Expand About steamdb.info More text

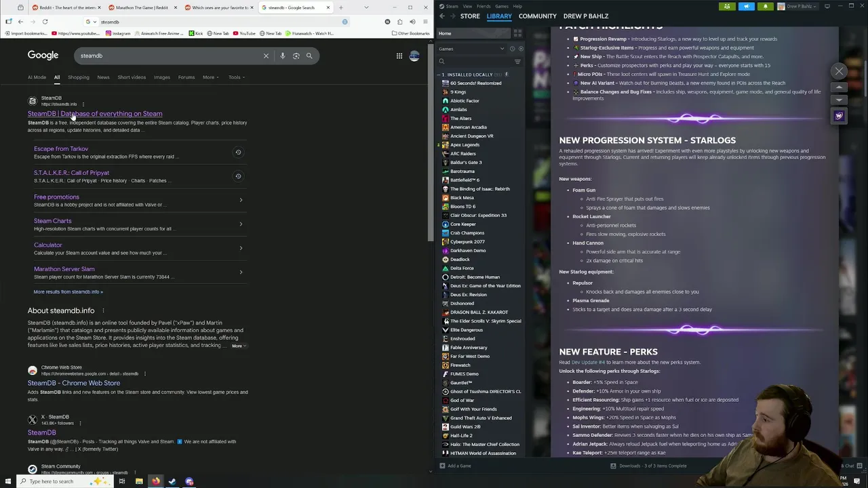[x=239, y=346]
